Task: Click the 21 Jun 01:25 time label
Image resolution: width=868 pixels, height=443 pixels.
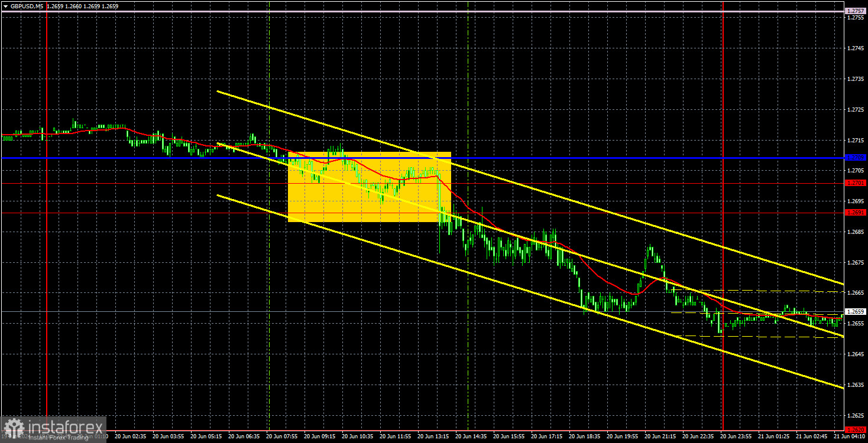Action: 773,437
